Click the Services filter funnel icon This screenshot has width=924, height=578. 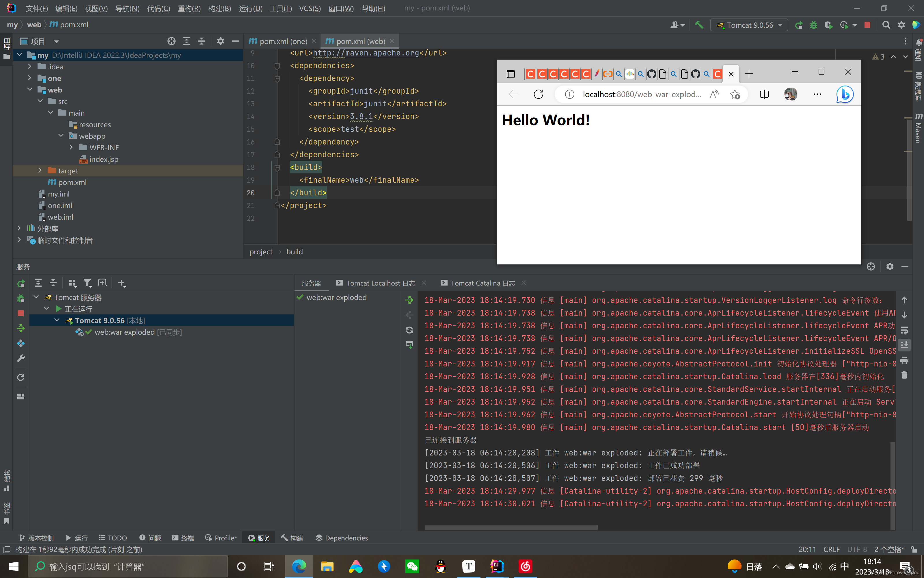click(87, 283)
